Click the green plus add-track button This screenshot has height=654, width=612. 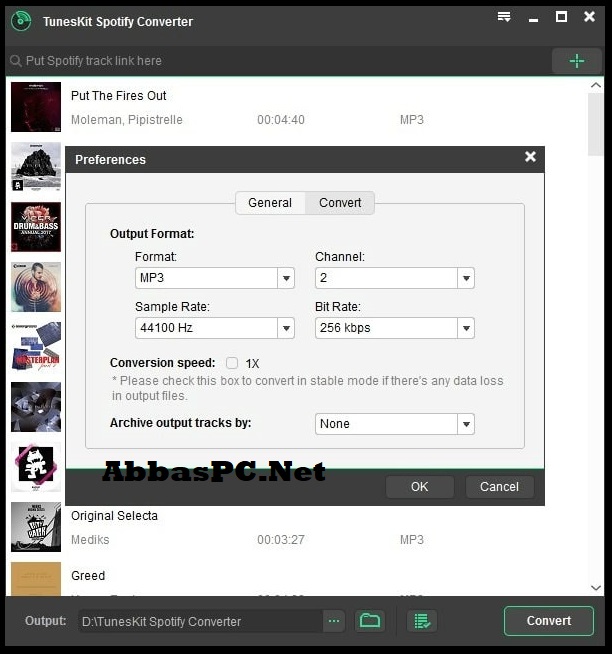[577, 61]
